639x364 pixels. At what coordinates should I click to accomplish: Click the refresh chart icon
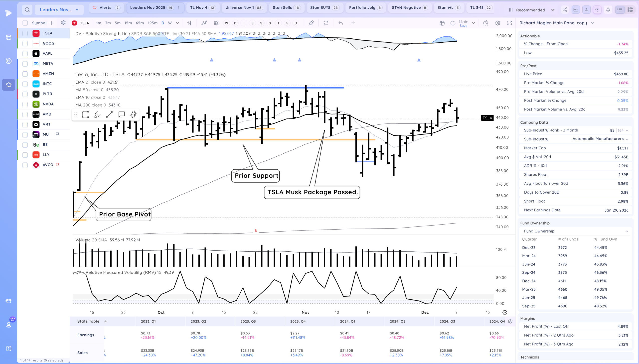pos(326,23)
